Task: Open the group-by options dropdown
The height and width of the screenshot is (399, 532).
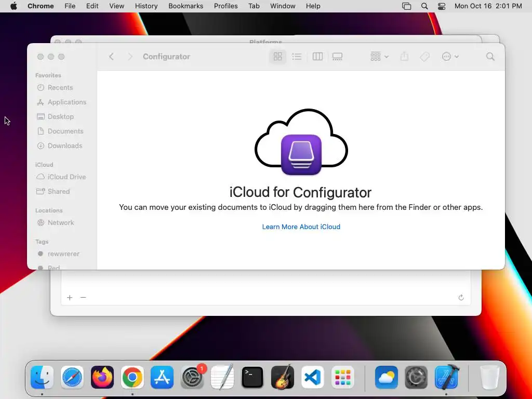Action: click(x=379, y=57)
